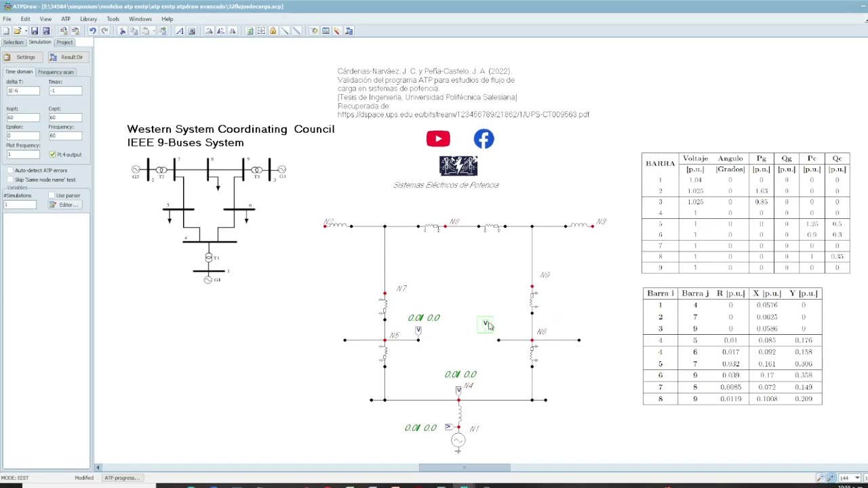The height and width of the screenshot is (488, 868).
Task: Click the window panel icon near Run ATP
Action: tap(325, 30)
